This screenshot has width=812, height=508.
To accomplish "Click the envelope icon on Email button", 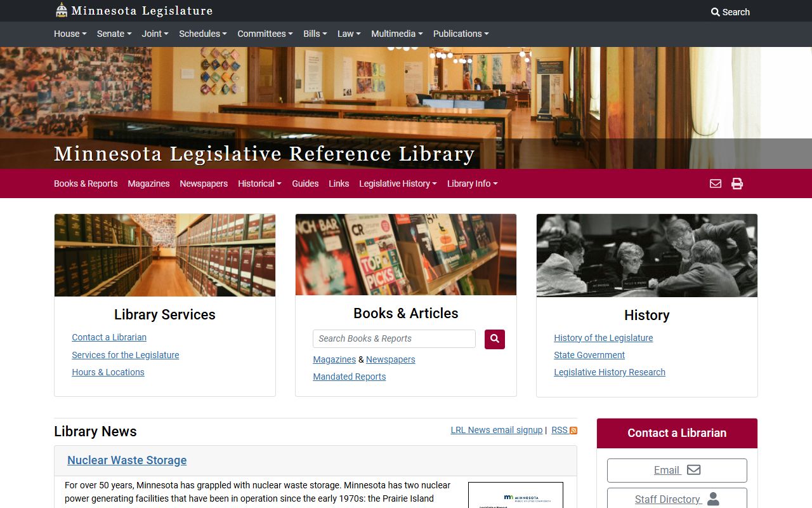I will (x=693, y=470).
